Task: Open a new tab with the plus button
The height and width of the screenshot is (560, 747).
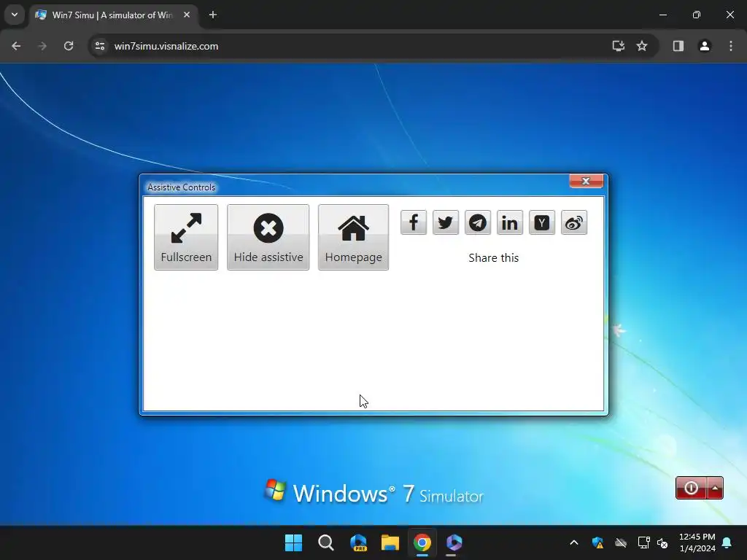Action: point(213,15)
